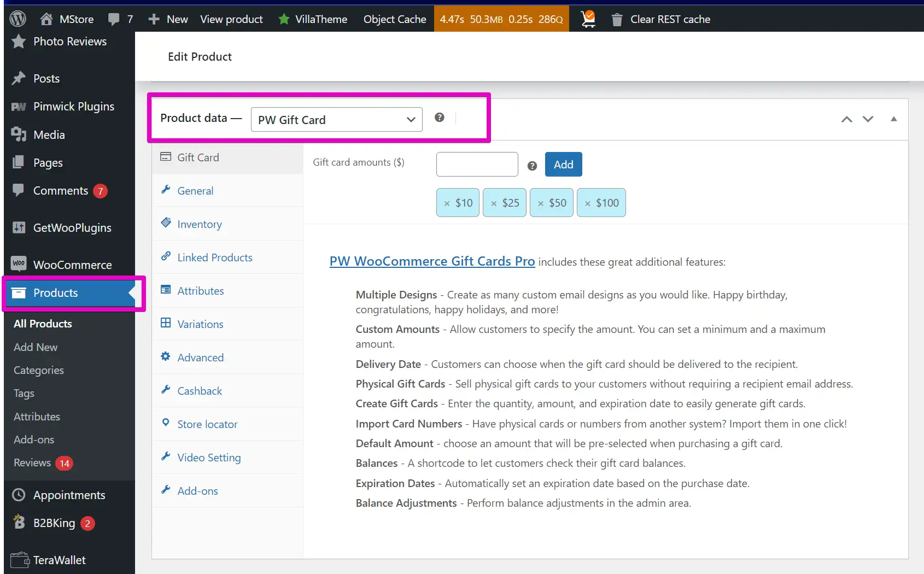
Task: Click the gift card amounts input field
Action: (477, 165)
